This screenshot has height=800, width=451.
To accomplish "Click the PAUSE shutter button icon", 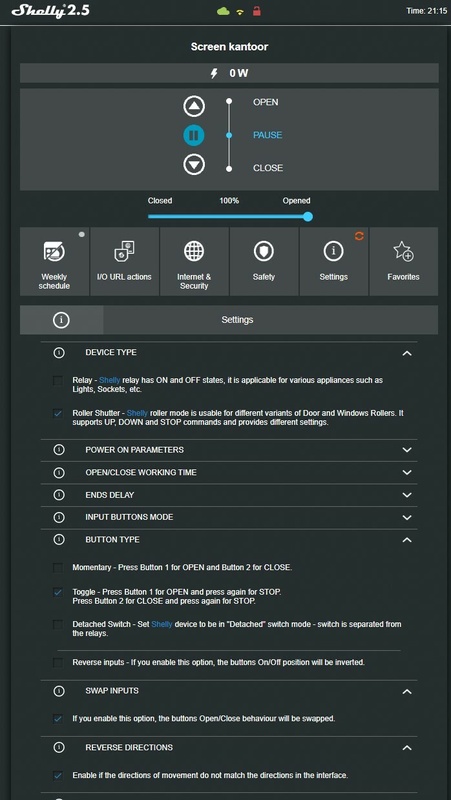I will click(194, 135).
